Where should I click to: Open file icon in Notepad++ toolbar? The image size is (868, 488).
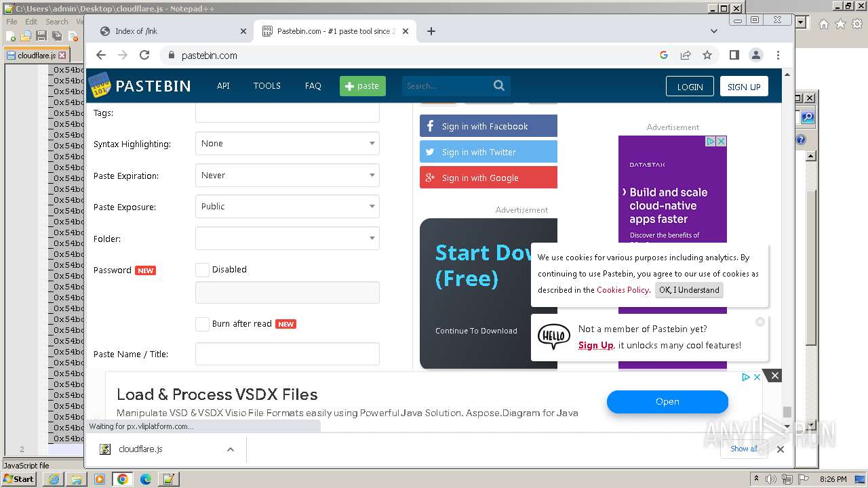[26, 37]
